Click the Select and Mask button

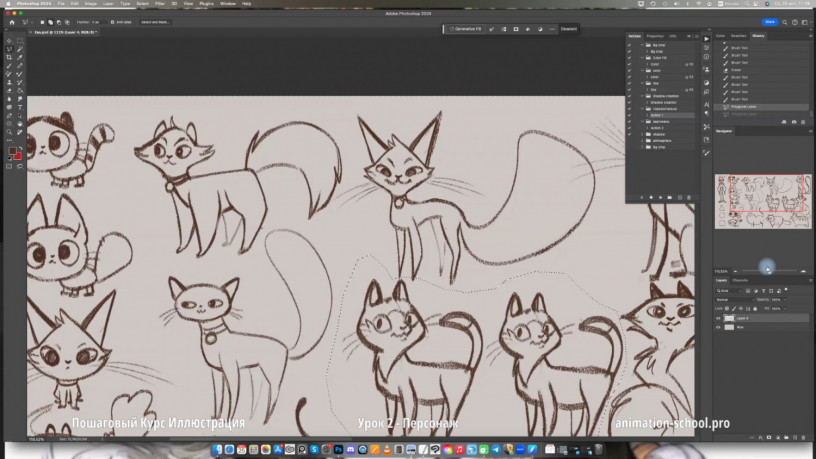click(155, 21)
